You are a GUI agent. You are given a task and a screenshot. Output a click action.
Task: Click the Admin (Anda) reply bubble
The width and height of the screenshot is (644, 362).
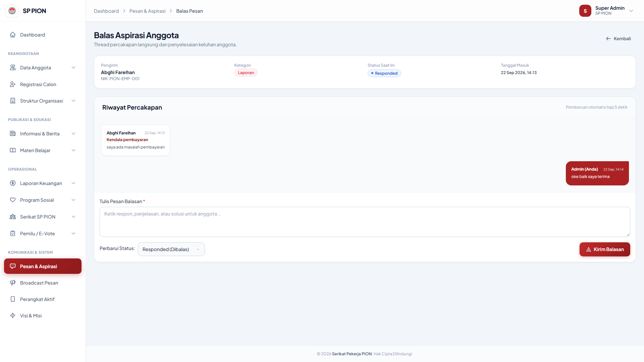(597, 173)
